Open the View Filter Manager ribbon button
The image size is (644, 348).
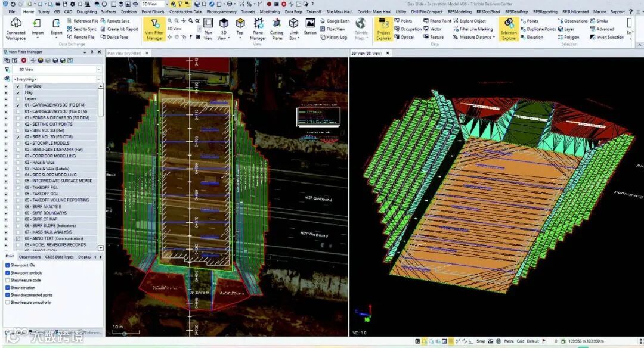pyautogui.click(x=154, y=29)
